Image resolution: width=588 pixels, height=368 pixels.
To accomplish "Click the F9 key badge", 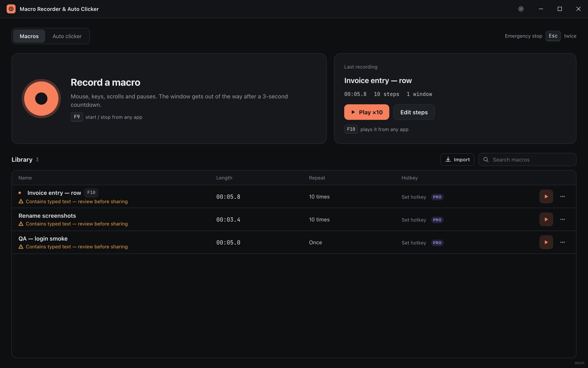I will pos(77,117).
